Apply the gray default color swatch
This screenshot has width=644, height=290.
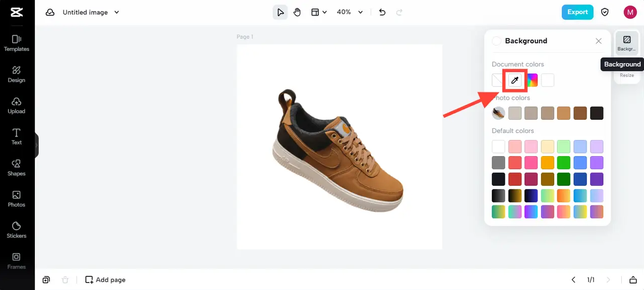click(x=498, y=163)
